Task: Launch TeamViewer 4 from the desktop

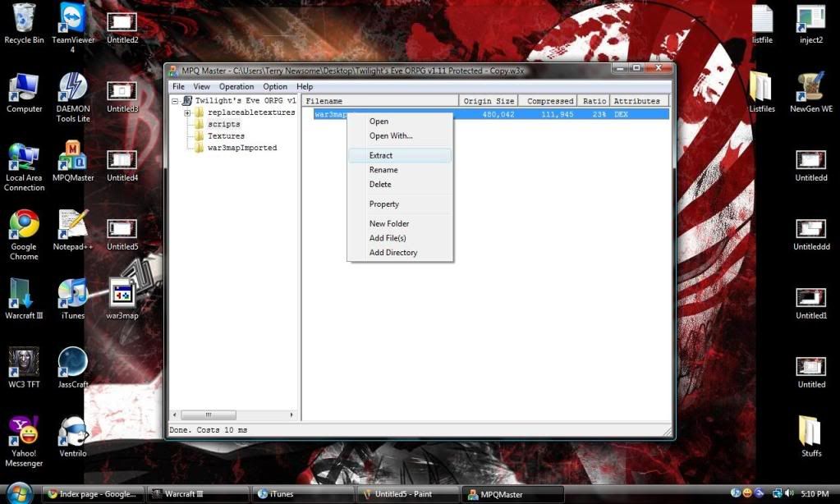Action: (73, 28)
